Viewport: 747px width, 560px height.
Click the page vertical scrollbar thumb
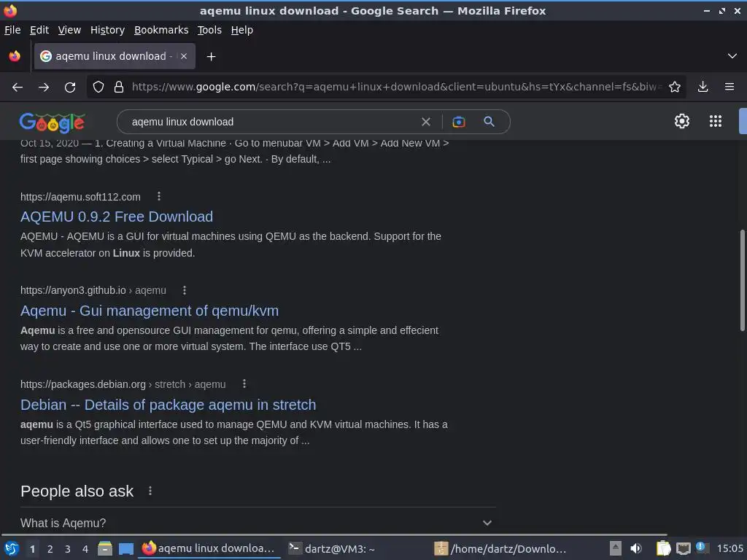pos(742,280)
